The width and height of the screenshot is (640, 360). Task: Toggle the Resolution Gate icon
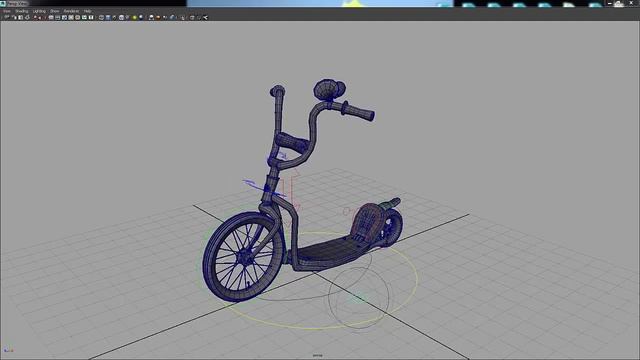click(64, 18)
